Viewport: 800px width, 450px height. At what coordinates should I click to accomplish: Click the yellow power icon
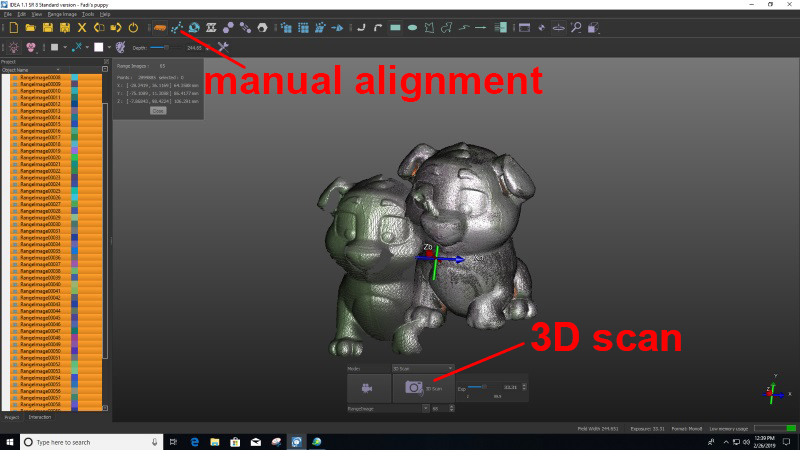point(133,28)
